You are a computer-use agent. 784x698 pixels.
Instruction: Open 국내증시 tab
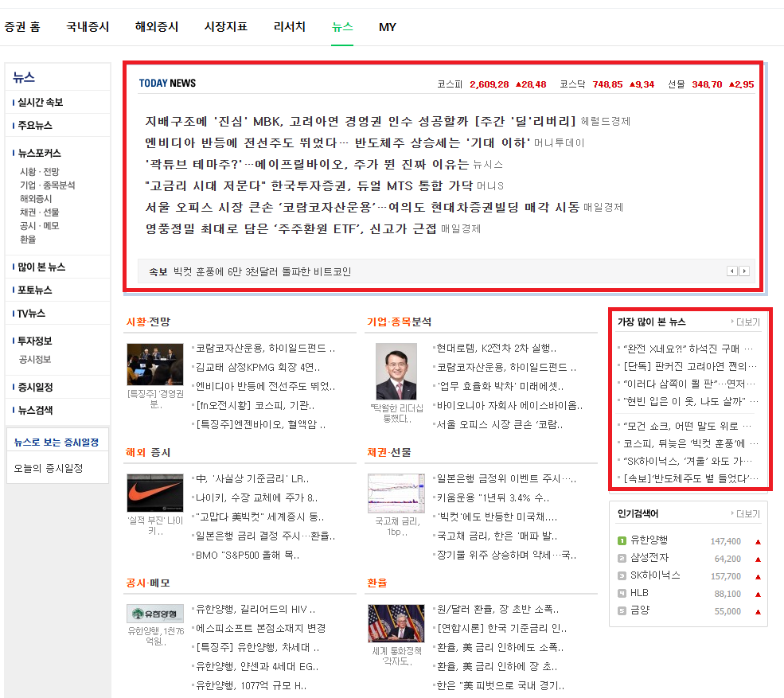click(88, 27)
